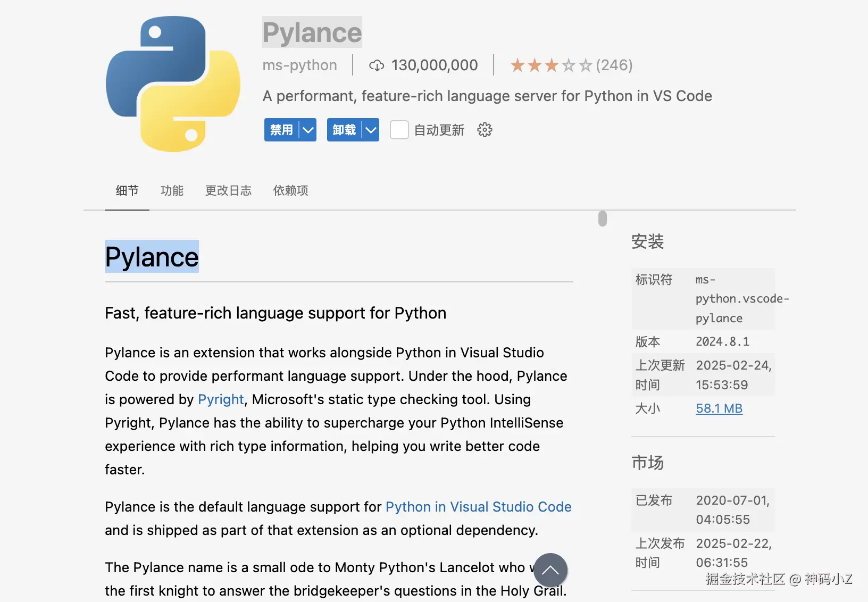Click the scroll-to-top arrow button
868x602 pixels.
click(550, 571)
